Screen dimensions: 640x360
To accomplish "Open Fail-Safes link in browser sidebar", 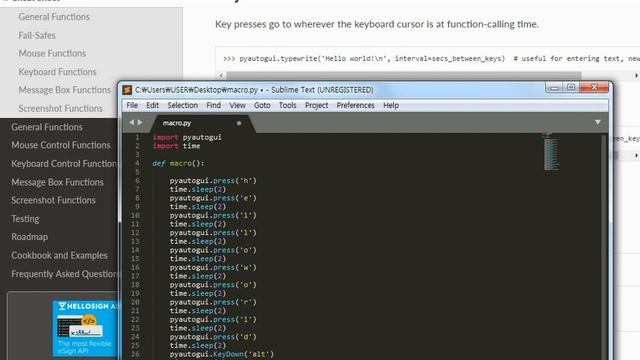I will (x=37, y=36).
